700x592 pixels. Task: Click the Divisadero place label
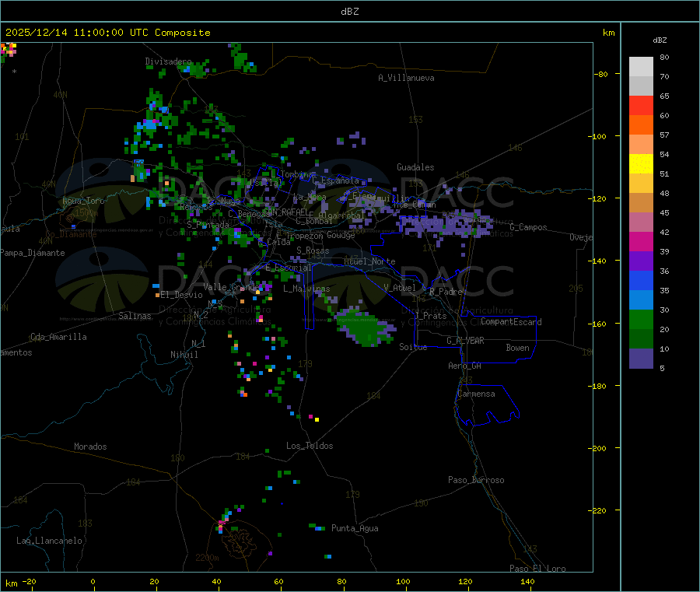[x=168, y=61]
